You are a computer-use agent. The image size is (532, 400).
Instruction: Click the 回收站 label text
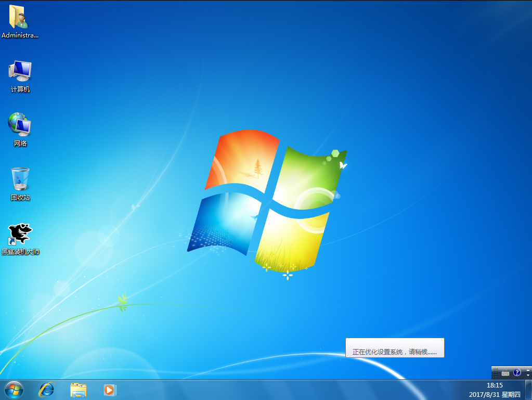pyautogui.click(x=20, y=198)
